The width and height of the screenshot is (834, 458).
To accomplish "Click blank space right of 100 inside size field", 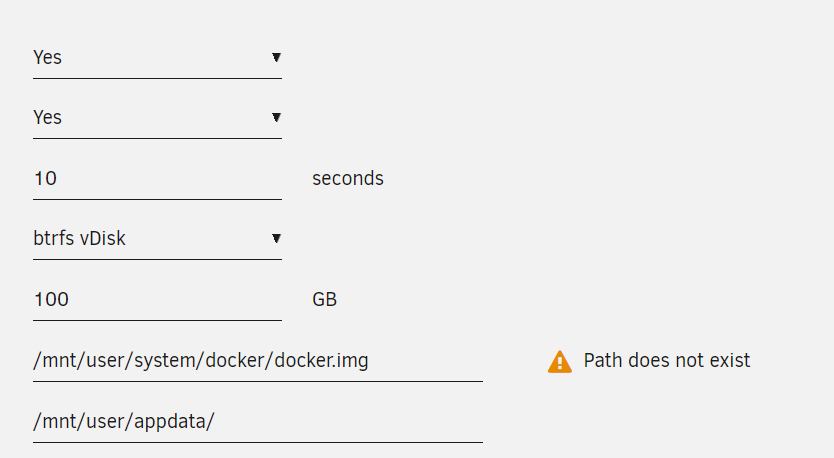I will pos(176,299).
